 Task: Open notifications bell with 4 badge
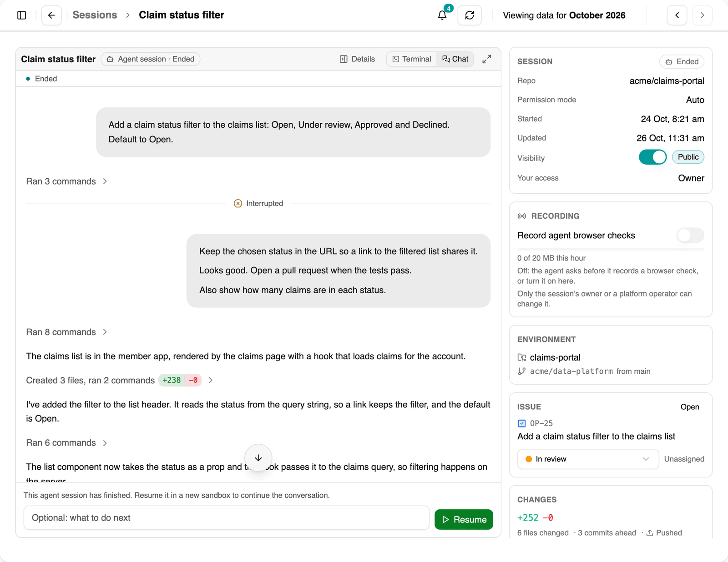point(442,15)
